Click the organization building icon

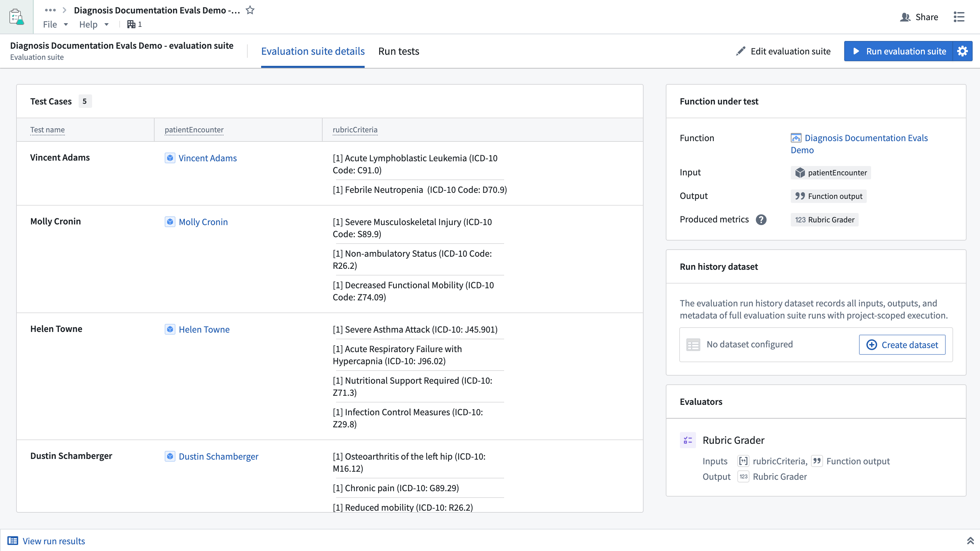[x=131, y=24]
